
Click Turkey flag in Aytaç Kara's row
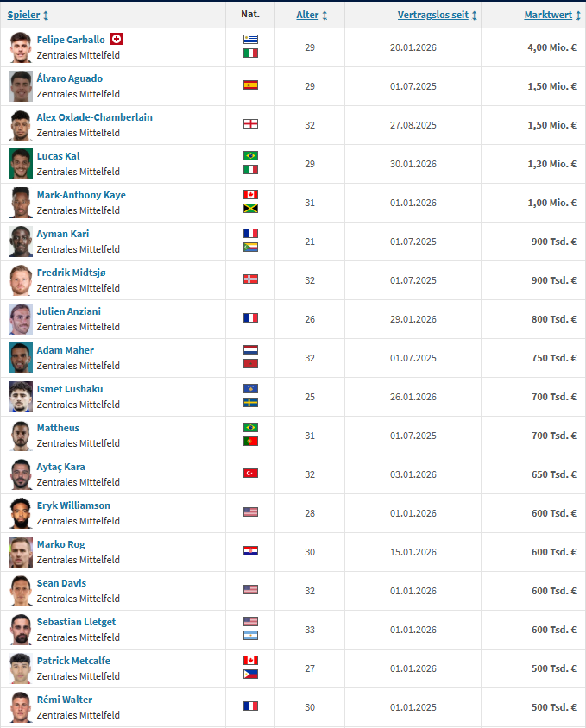pos(250,474)
